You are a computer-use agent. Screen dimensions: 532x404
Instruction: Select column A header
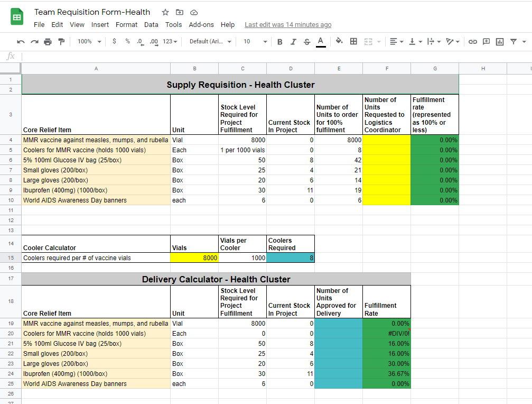click(96, 69)
